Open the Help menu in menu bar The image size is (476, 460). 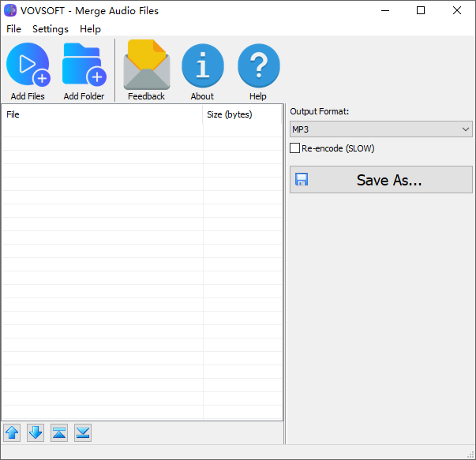pyautogui.click(x=90, y=29)
